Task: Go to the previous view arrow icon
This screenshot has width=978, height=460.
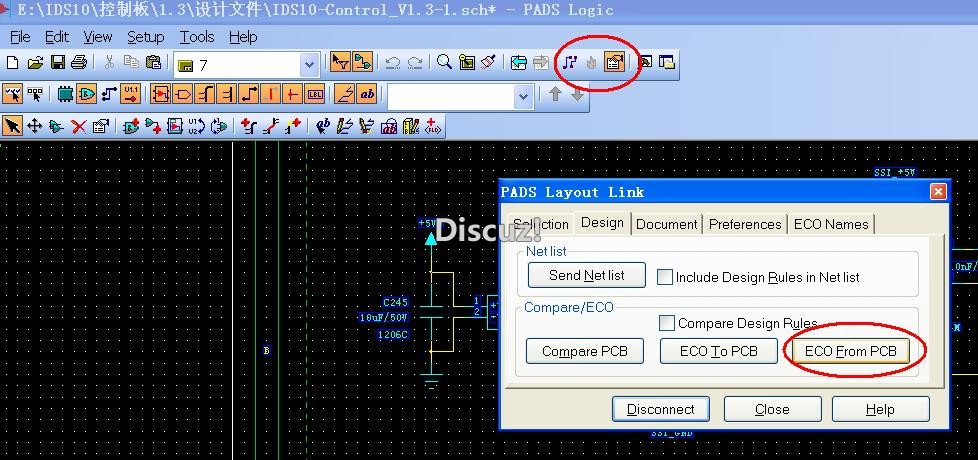Action: (x=518, y=62)
